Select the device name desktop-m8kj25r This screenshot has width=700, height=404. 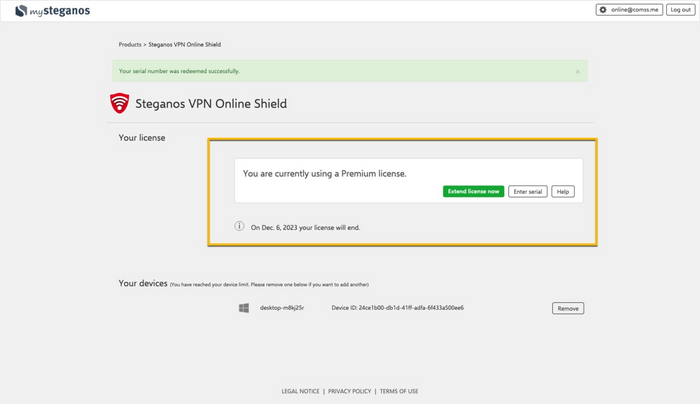tap(282, 308)
